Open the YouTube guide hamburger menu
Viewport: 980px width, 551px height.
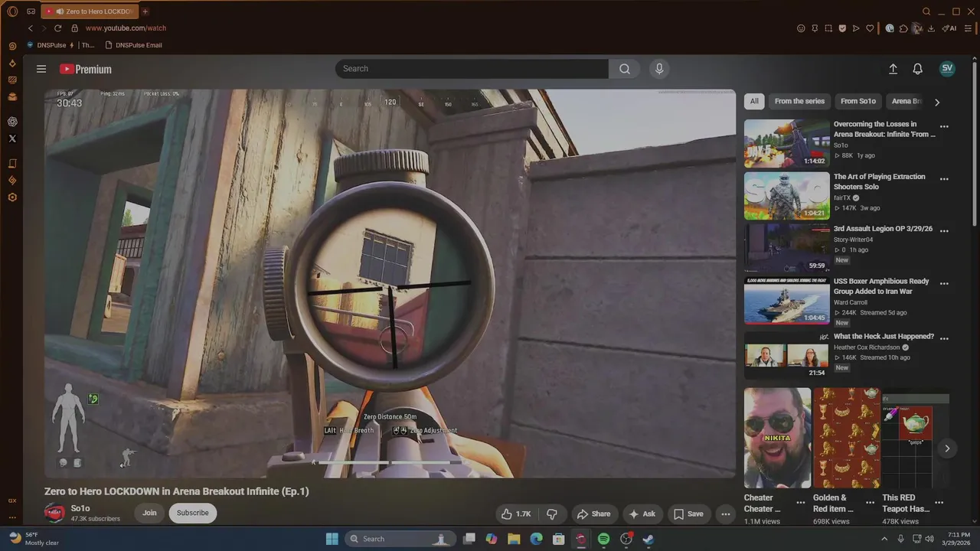click(41, 69)
